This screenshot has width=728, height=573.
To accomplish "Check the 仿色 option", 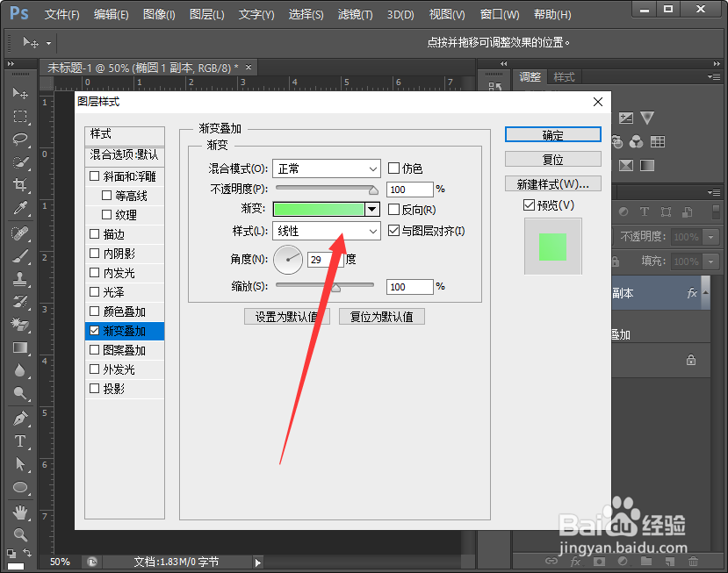I will coord(393,168).
